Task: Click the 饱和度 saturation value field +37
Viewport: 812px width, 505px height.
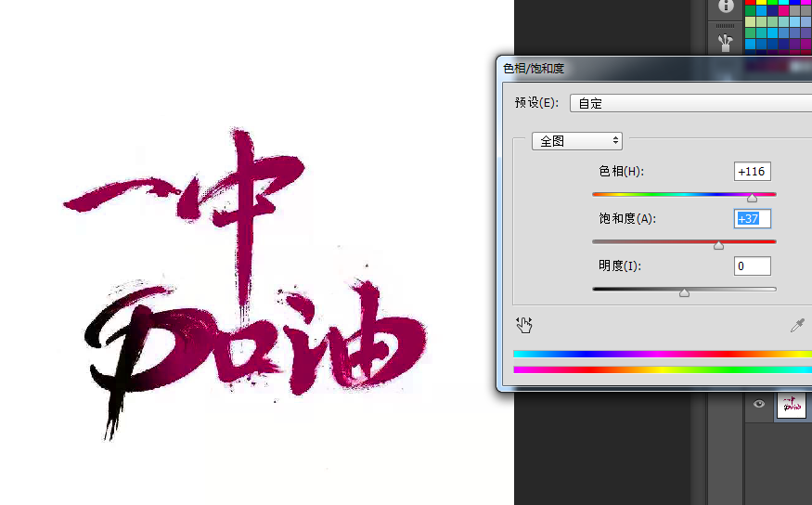Action: coord(752,218)
